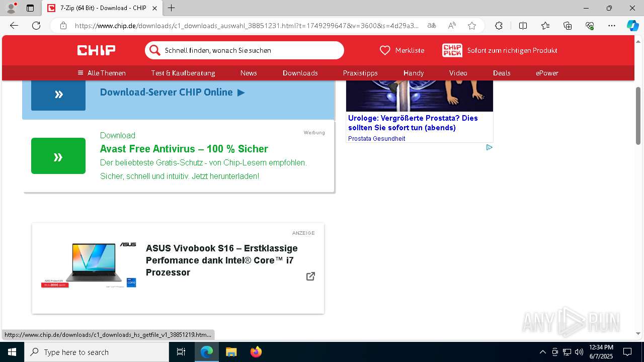Screen dimensions: 644x362
Task: Open Handy menu item
Action: click(x=414, y=73)
